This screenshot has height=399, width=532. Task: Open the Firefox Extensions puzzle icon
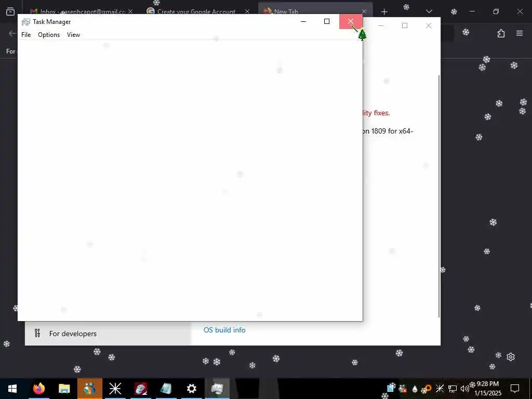501,33
